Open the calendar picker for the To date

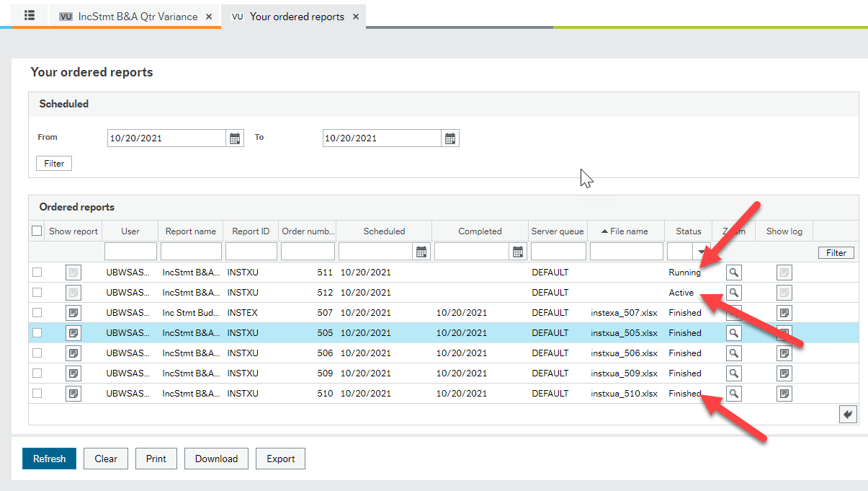point(450,137)
